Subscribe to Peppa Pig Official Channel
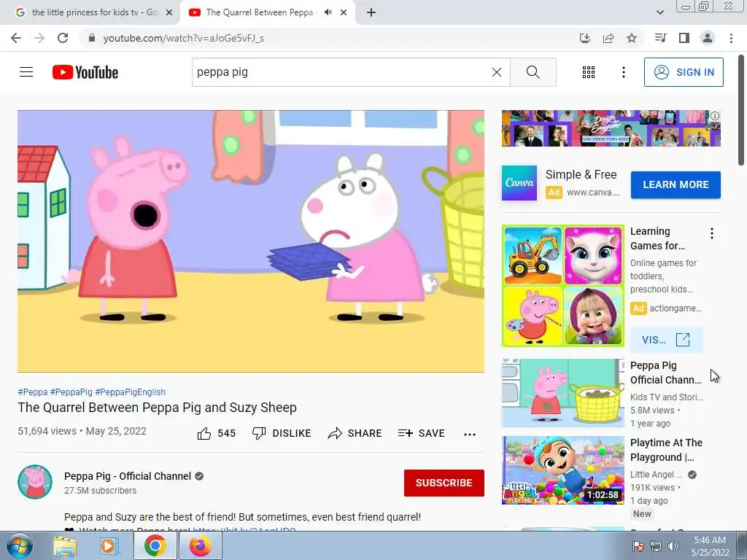The image size is (747, 560). point(444,483)
